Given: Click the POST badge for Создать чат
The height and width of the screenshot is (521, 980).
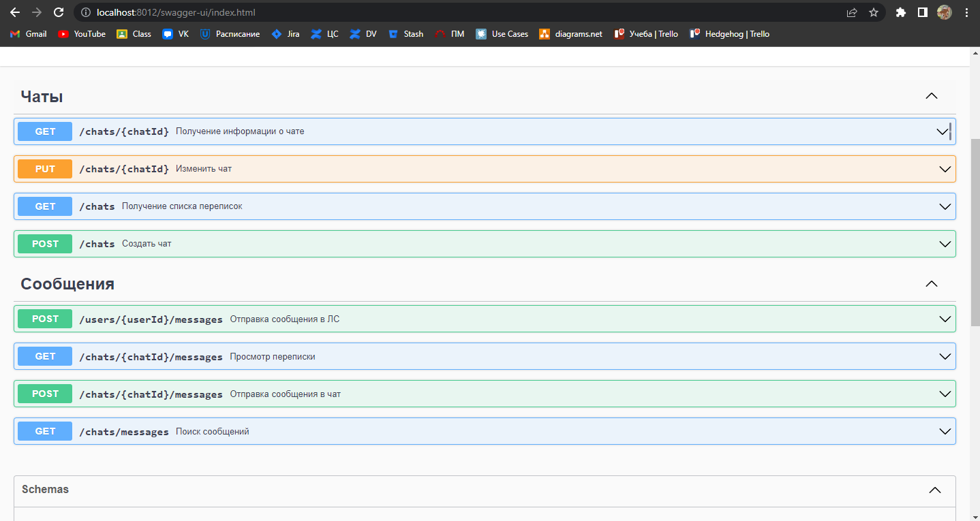Looking at the screenshot, I should coord(45,244).
